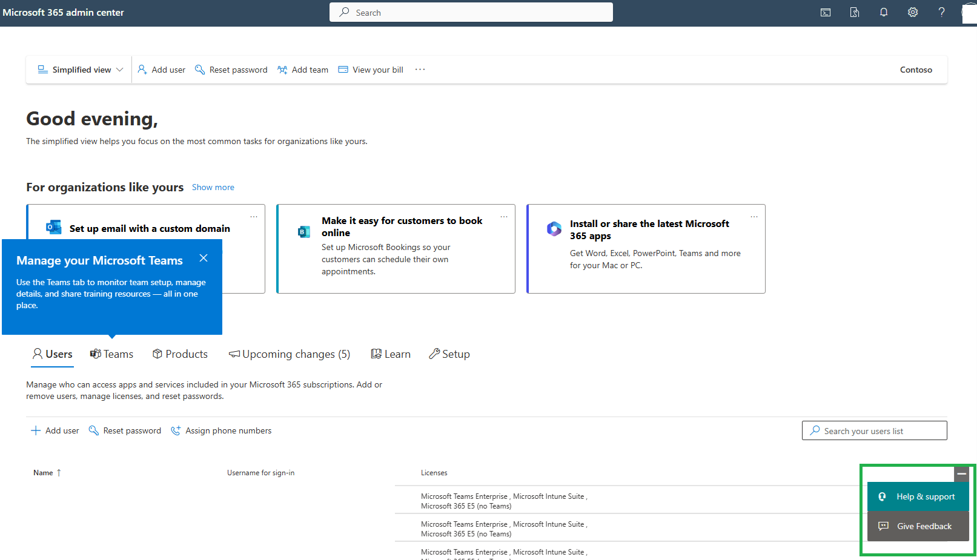
Task: Open the Learn tab
Action: (391, 354)
